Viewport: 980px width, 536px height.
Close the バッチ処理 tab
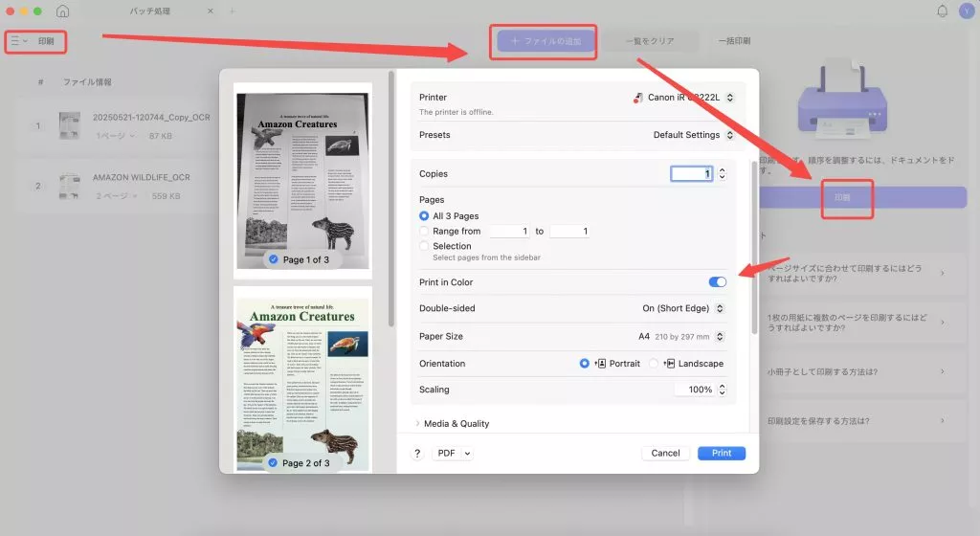pos(210,11)
